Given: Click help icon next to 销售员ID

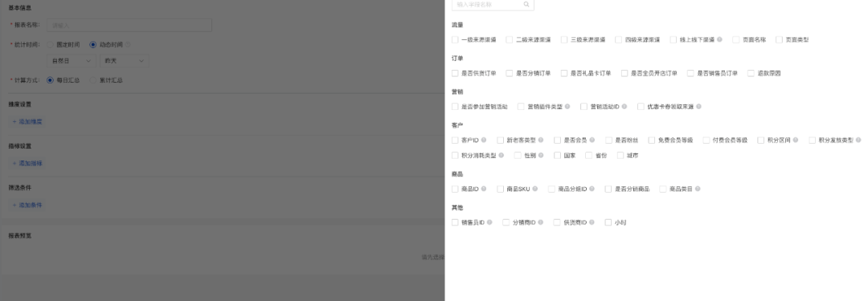Looking at the screenshot, I should (489, 222).
